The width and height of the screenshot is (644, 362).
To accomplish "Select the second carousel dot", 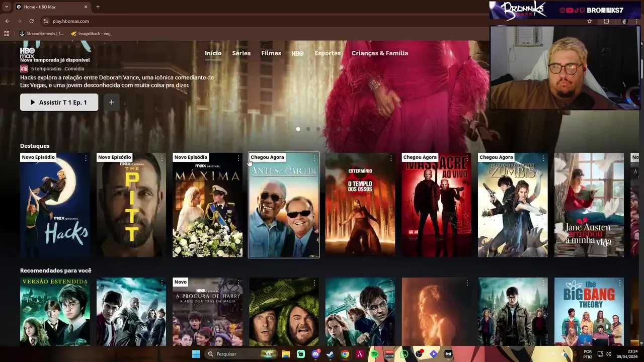I will (308, 129).
